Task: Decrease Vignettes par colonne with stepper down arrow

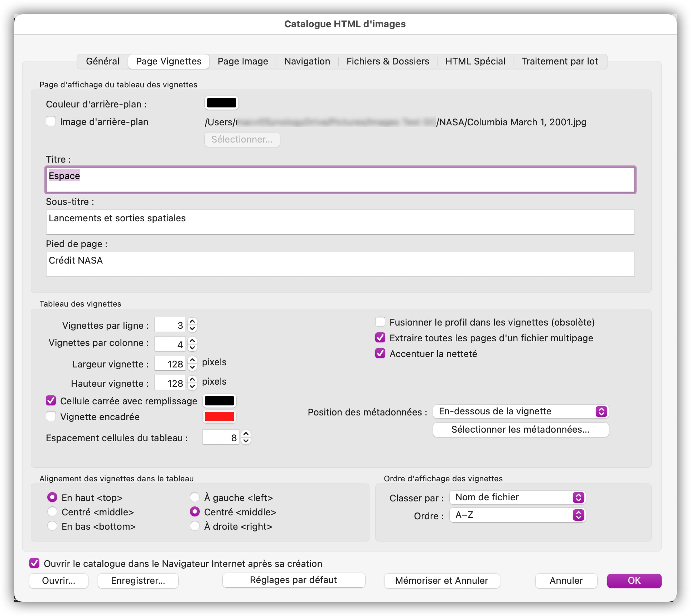Action: coord(192,348)
